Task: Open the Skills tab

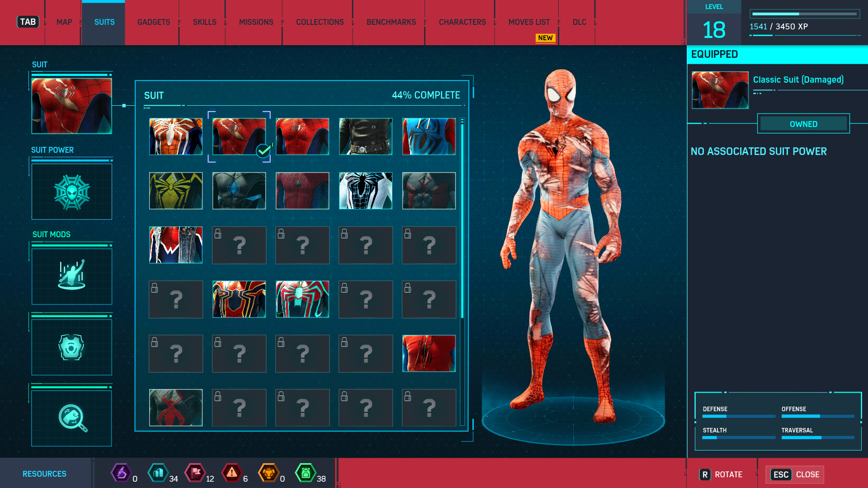Action: [x=204, y=22]
